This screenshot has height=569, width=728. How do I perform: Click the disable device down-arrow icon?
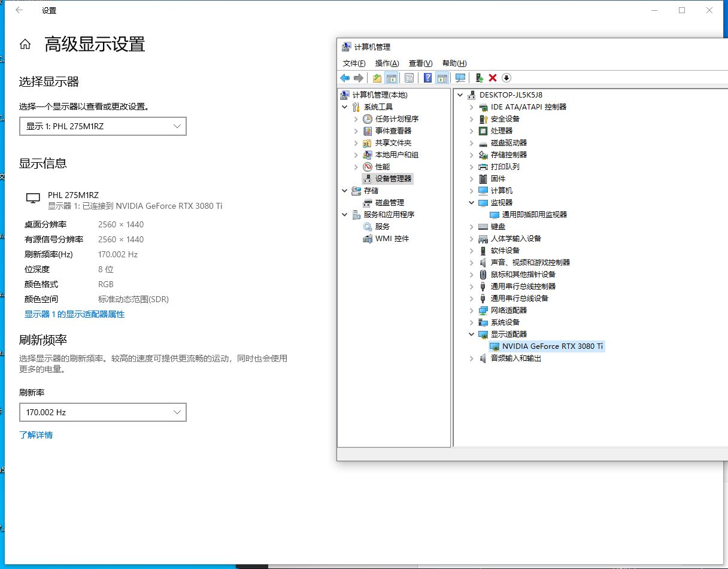click(507, 78)
